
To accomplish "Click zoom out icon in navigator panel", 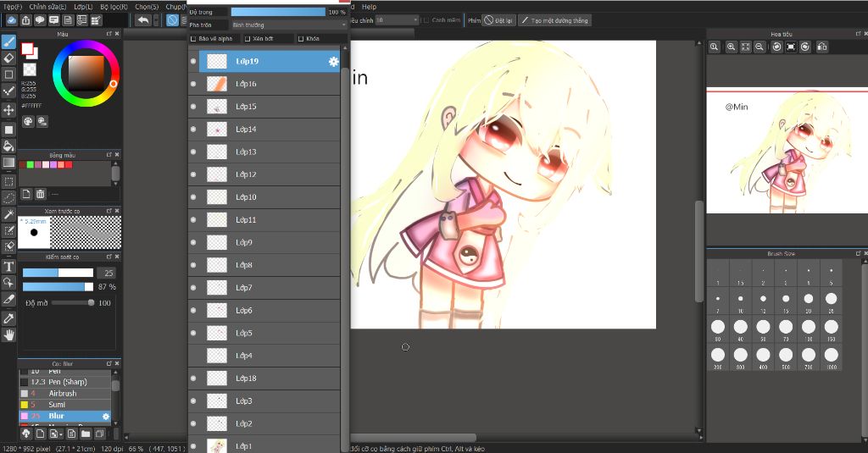I will [x=759, y=47].
